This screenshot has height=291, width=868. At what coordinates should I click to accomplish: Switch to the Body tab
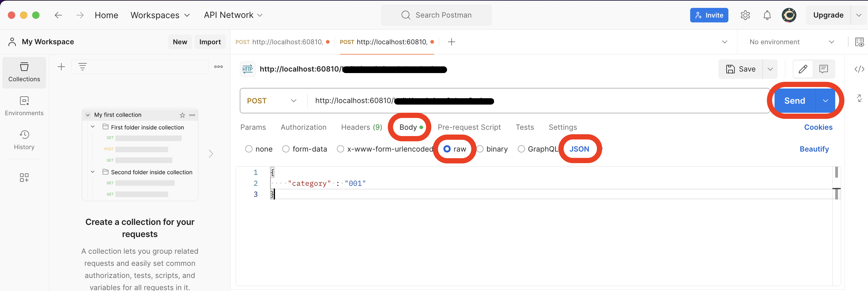411,127
